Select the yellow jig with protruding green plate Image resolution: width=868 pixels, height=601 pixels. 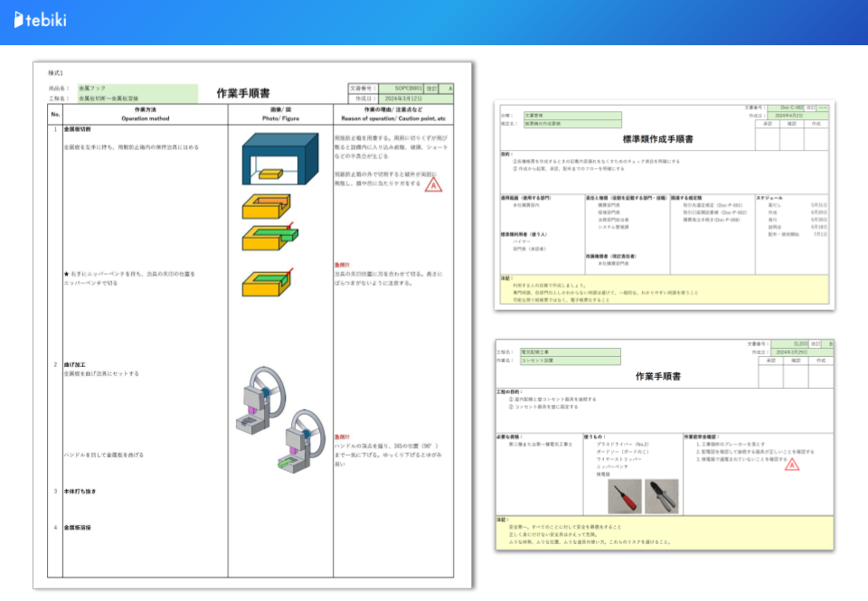pos(269,236)
